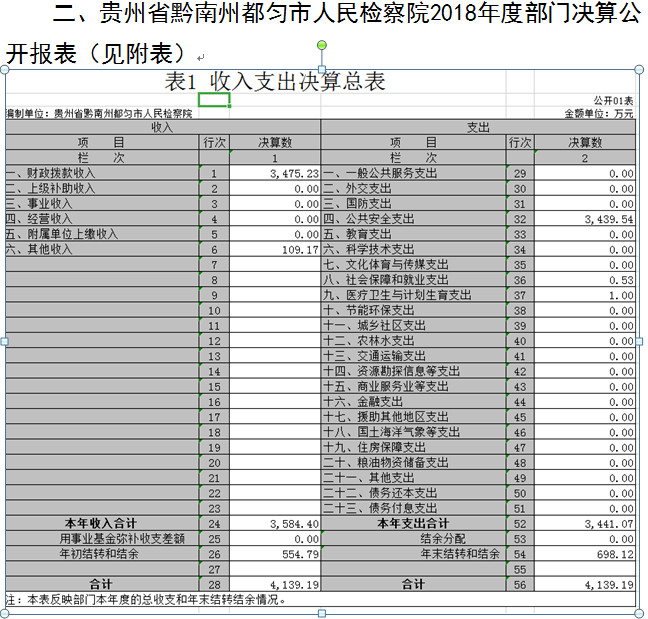
Task: Click the footnote beginning '注：本表反映部门'
Action: (145, 600)
